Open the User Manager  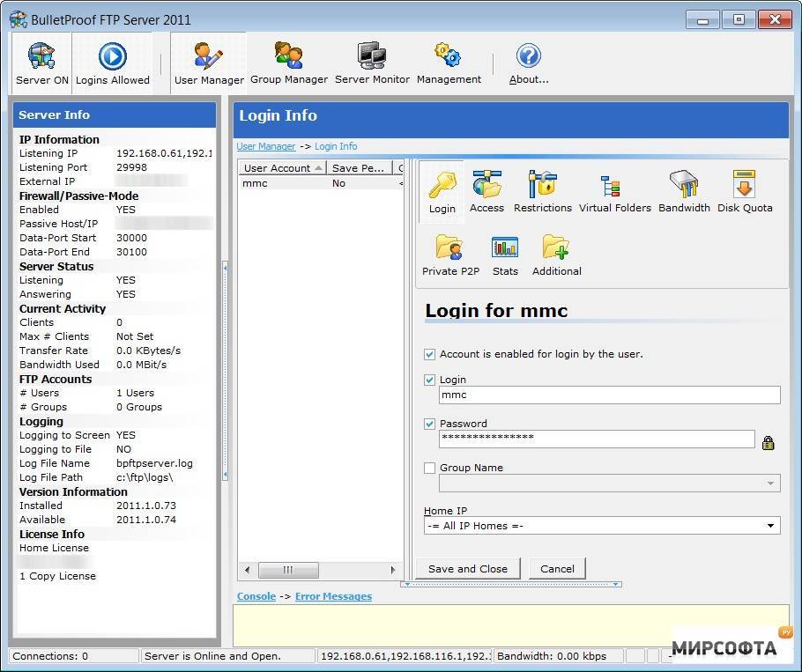coord(209,64)
